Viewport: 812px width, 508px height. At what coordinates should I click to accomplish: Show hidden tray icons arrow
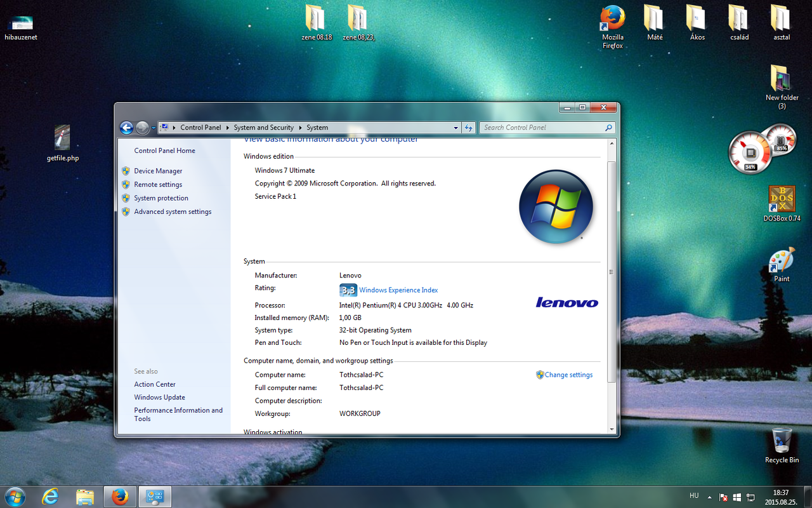tap(709, 497)
